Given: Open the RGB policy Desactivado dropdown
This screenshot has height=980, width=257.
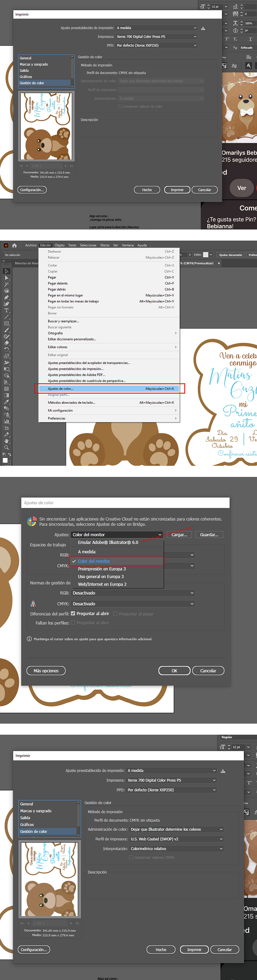Looking at the screenshot, I should [x=133, y=593].
